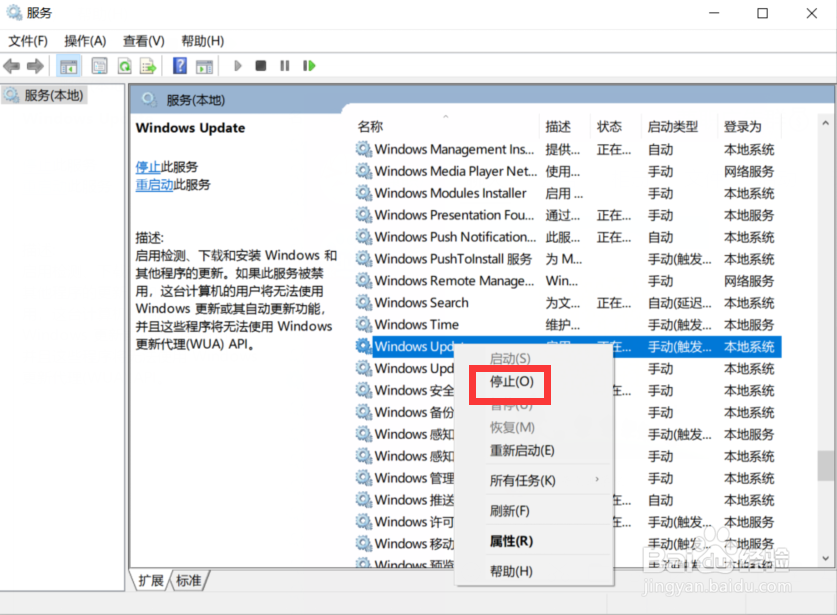Viewport: 837px width, 615px height.
Task: Click the Forward arrow in the toolbar
Action: click(35, 66)
